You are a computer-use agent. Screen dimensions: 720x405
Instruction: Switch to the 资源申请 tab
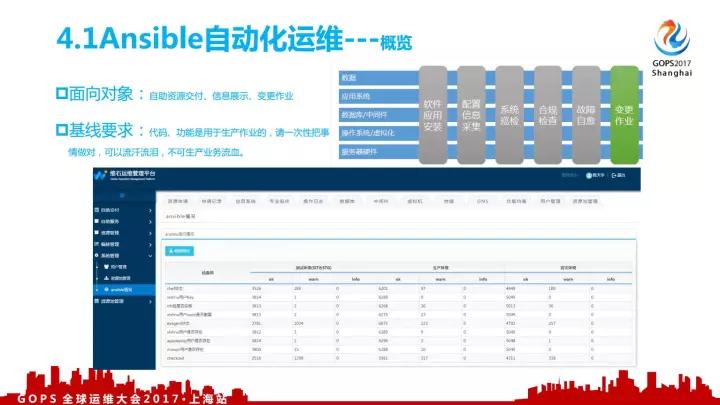178,201
